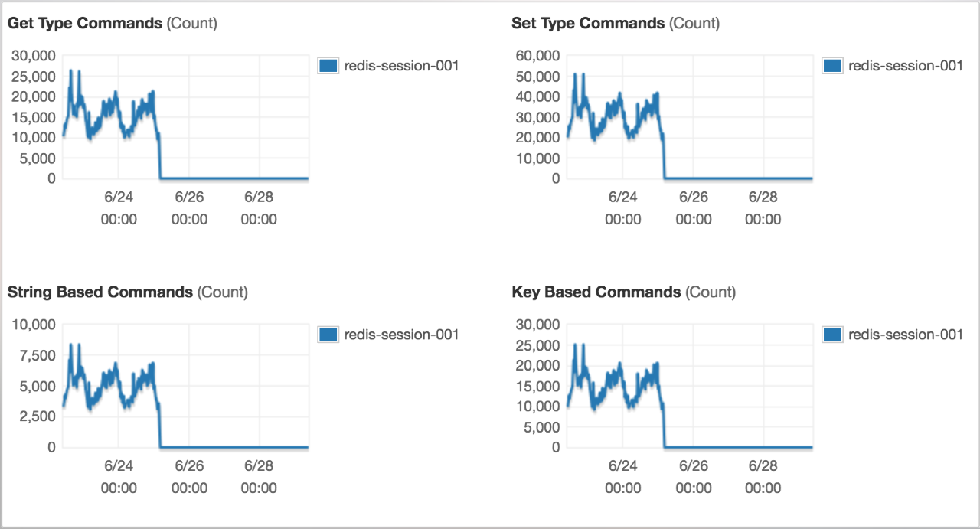Select redis-session-001 legend label in String Based chart
The height and width of the screenshot is (529, 980).
401,335
